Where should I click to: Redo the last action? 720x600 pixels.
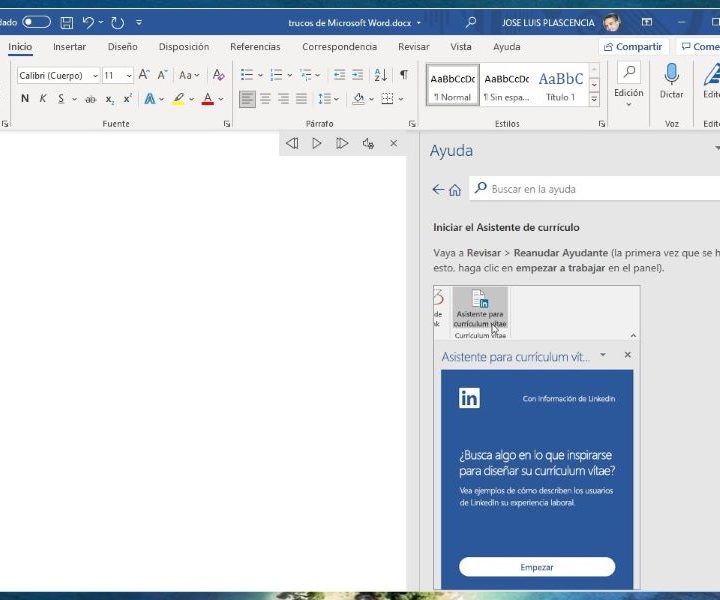pyautogui.click(x=118, y=22)
